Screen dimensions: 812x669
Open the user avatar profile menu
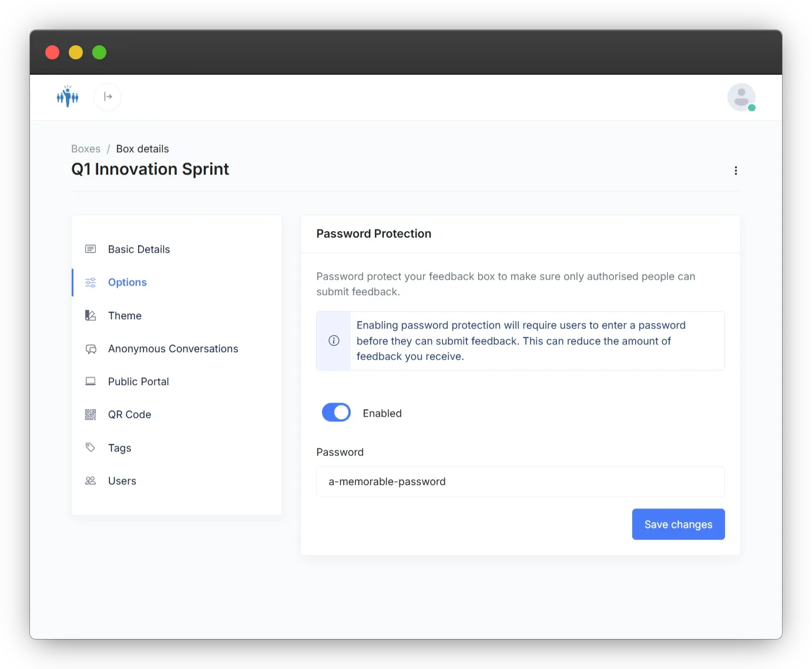[741, 97]
